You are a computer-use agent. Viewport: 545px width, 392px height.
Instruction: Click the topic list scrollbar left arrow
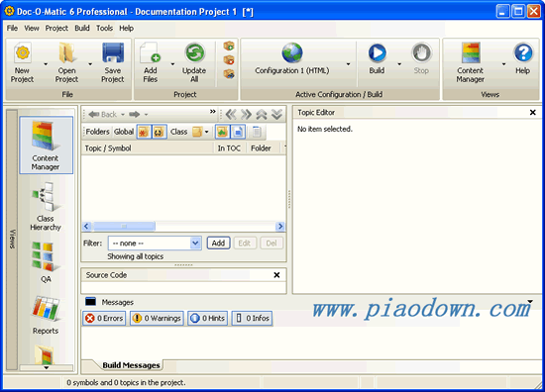click(87, 227)
